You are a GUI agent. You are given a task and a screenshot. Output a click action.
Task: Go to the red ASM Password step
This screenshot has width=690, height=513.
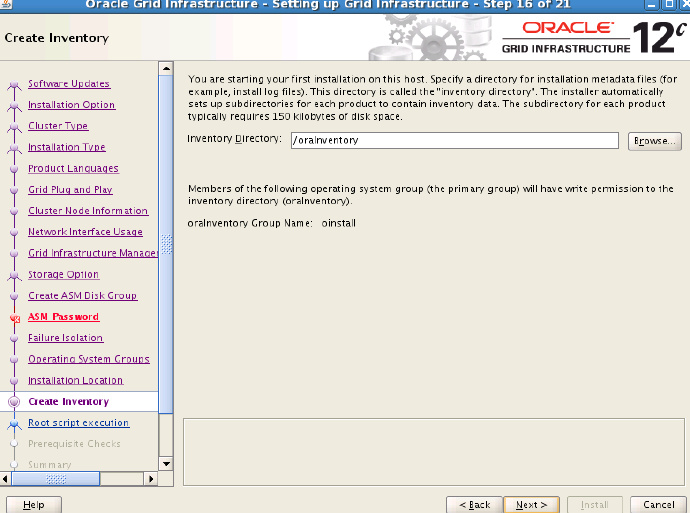point(63,317)
